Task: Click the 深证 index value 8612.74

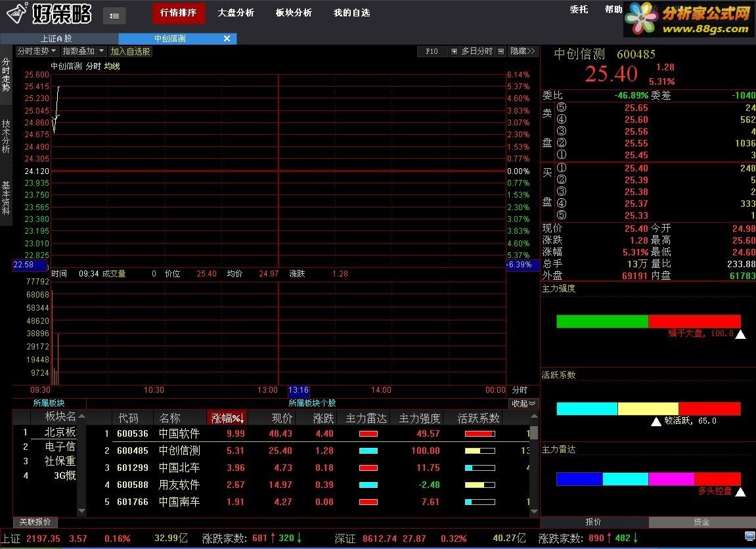Action: 380,538
